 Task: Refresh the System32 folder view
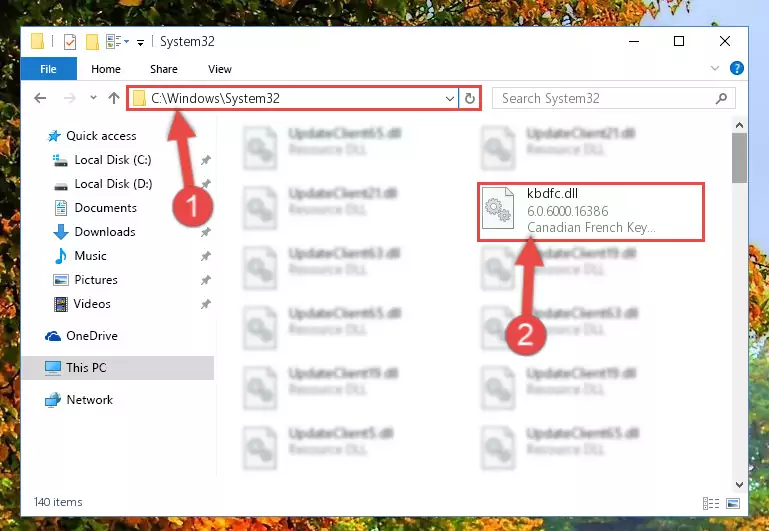pos(470,99)
